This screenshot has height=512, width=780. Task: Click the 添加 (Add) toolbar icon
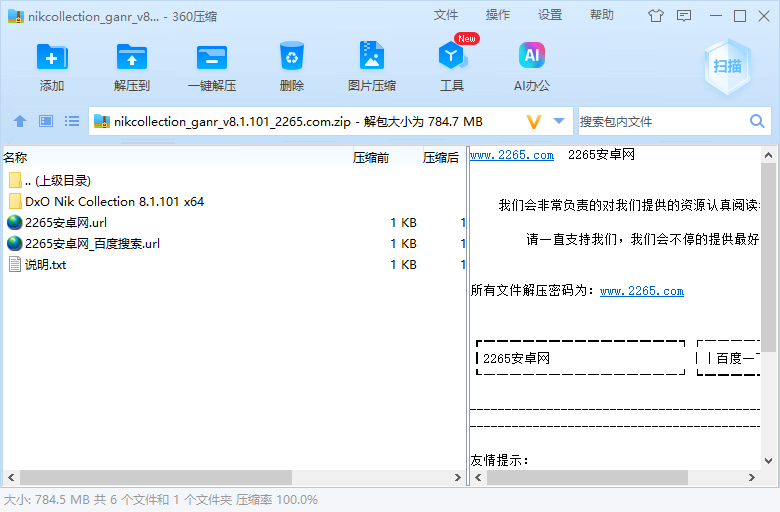pyautogui.click(x=52, y=57)
